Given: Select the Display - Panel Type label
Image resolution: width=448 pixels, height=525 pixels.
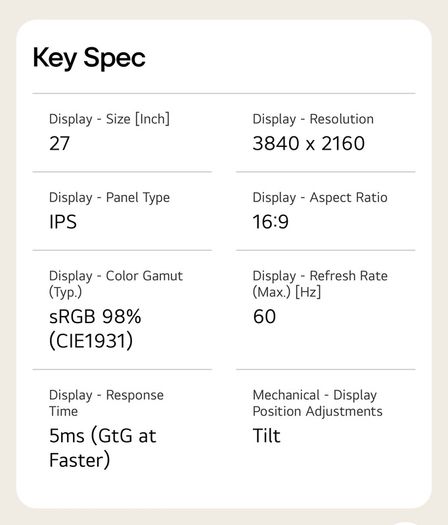Looking at the screenshot, I should coord(109,198).
